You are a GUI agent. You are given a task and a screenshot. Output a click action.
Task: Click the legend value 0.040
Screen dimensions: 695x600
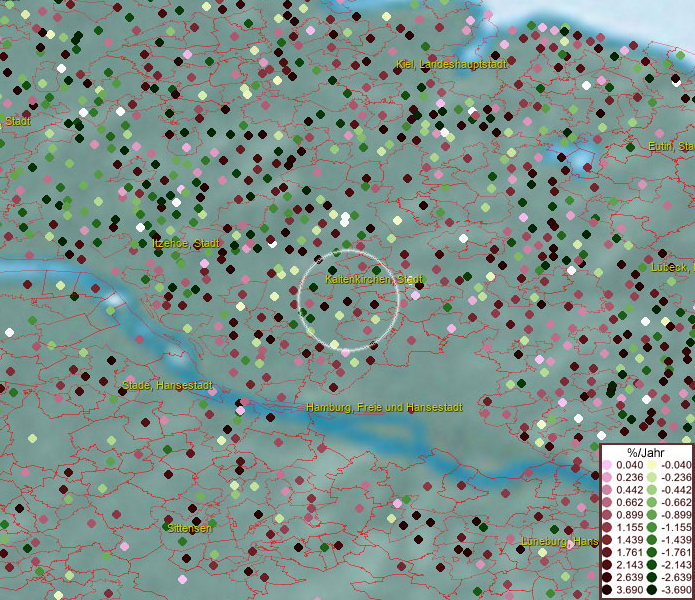point(630,465)
